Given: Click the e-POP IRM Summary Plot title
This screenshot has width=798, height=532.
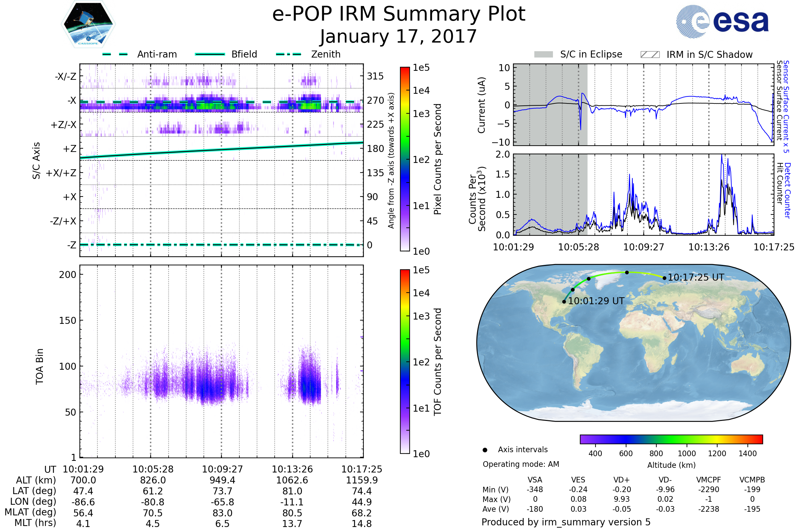Looking at the screenshot, I should tap(399, 14).
